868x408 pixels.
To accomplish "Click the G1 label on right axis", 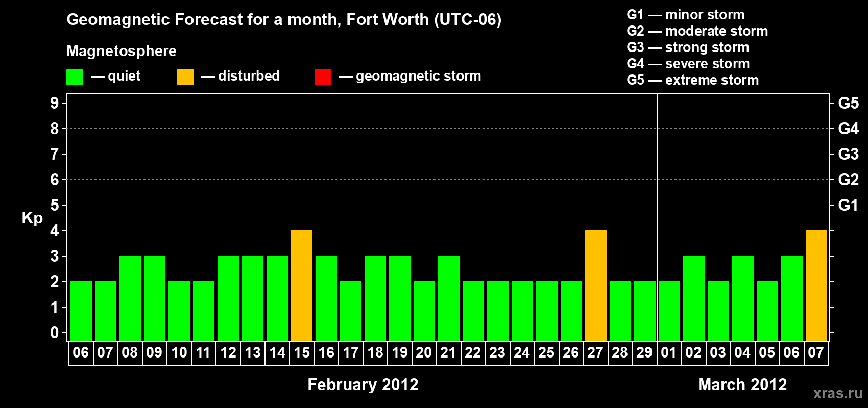I will [x=849, y=205].
